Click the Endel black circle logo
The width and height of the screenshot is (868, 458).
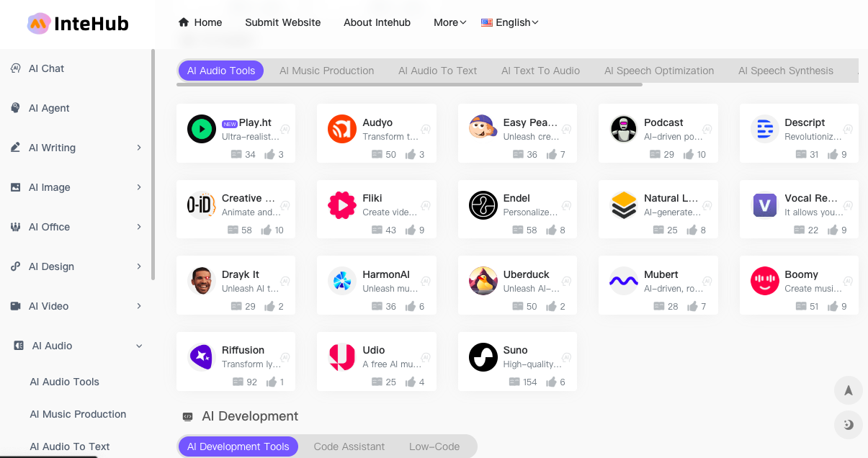pyautogui.click(x=483, y=205)
